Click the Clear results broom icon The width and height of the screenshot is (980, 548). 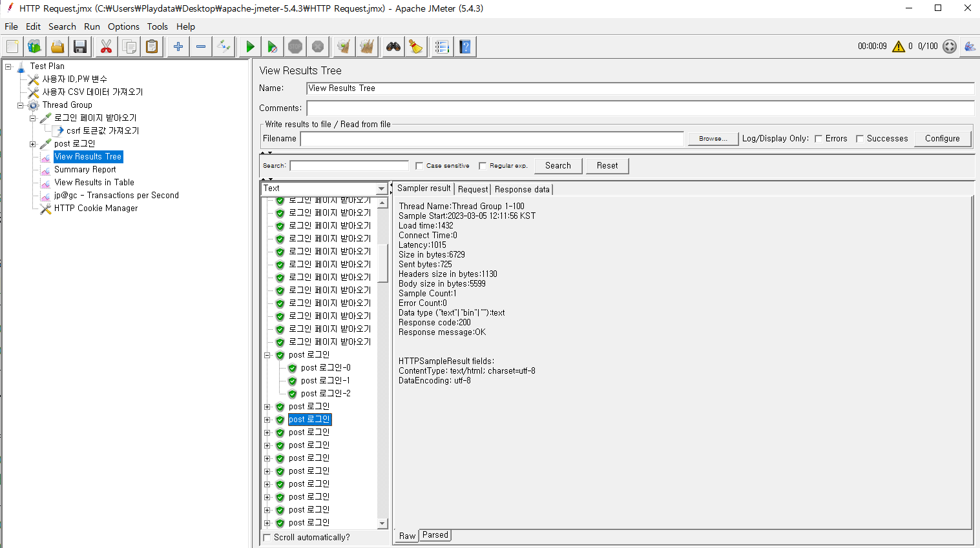coord(344,46)
